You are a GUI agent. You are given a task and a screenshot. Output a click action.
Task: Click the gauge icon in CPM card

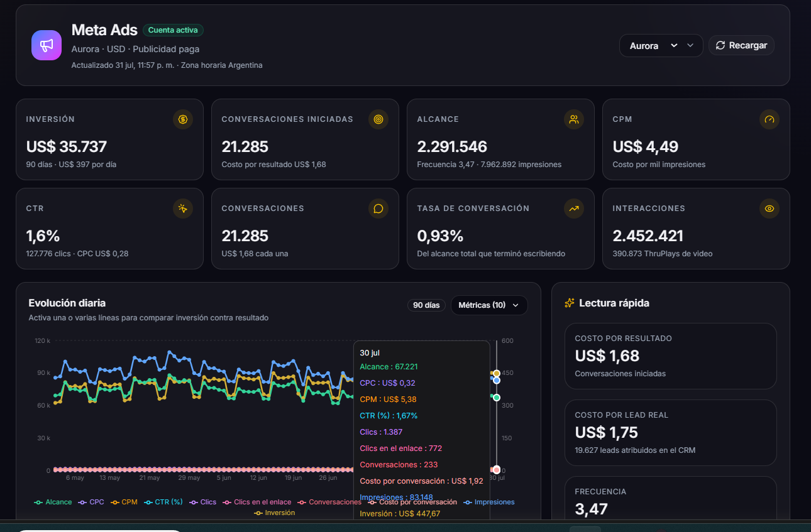[770, 119]
